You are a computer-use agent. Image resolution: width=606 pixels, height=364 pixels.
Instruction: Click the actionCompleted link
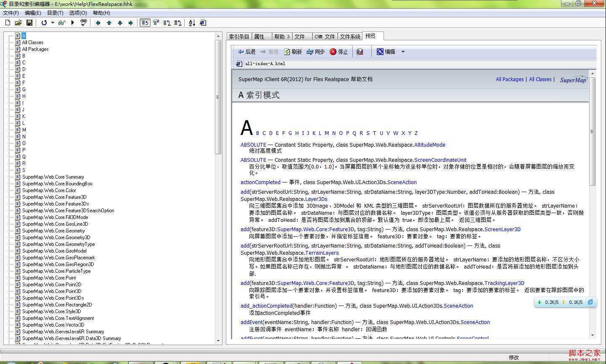point(260,182)
